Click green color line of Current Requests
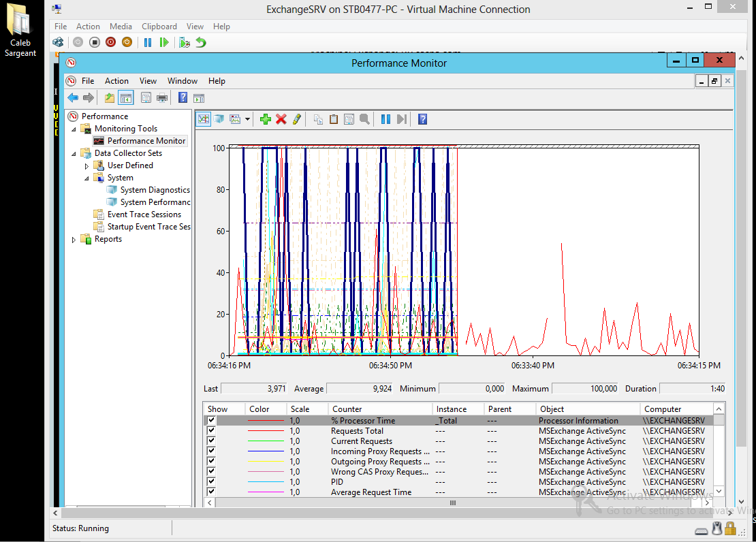Viewport: 756px width, 542px height. 266,441
